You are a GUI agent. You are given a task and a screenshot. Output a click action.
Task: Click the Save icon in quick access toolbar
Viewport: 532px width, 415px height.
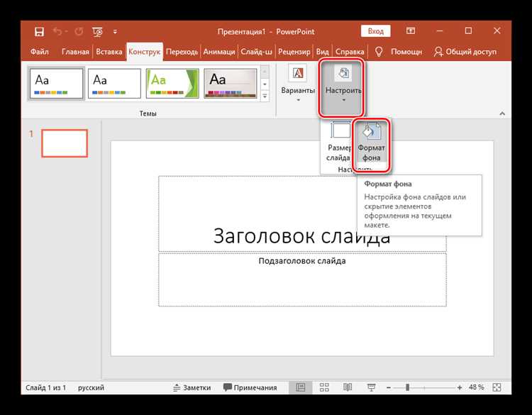pos(39,31)
